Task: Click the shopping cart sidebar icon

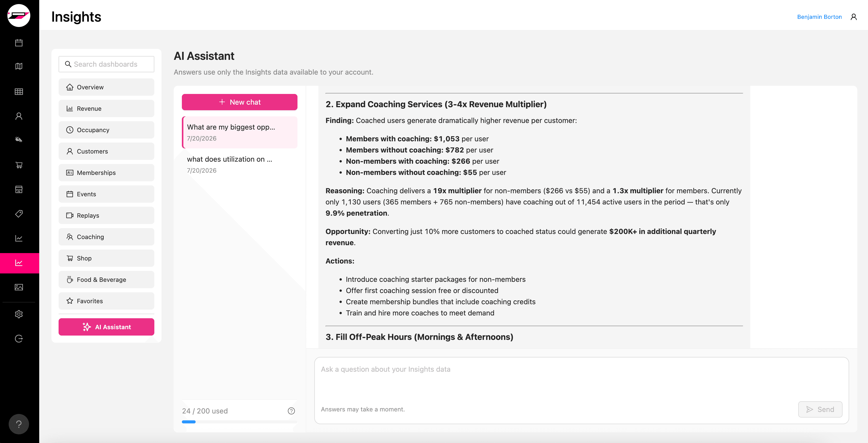Action: click(19, 165)
